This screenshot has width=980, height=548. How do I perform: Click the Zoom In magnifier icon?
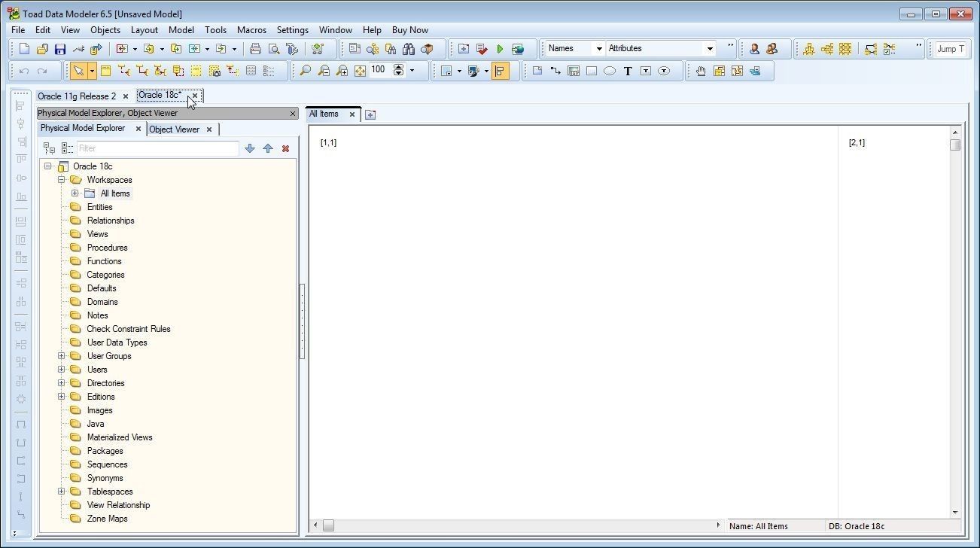pos(342,71)
